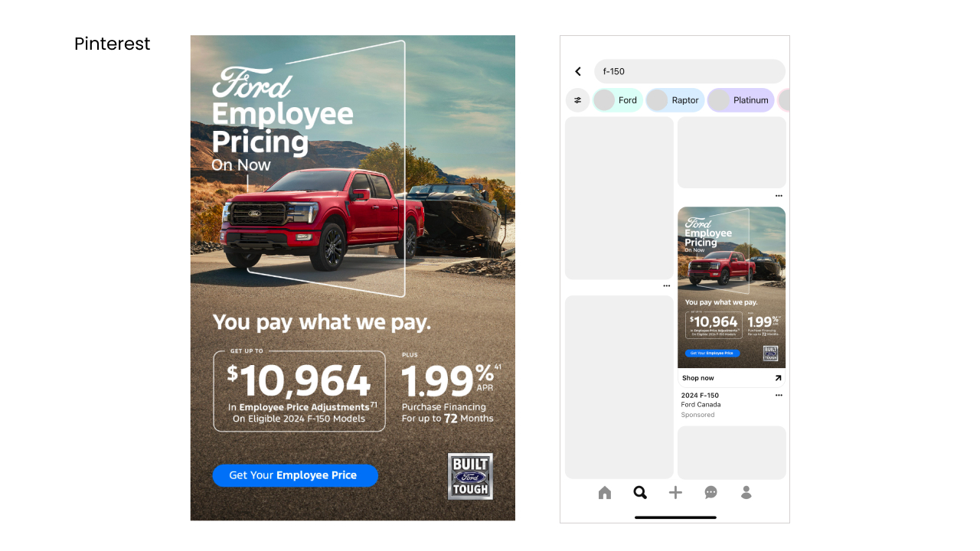Open the three-dot menu beside 2024 F-150
The height and width of the screenshot is (551, 980).
click(x=779, y=396)
